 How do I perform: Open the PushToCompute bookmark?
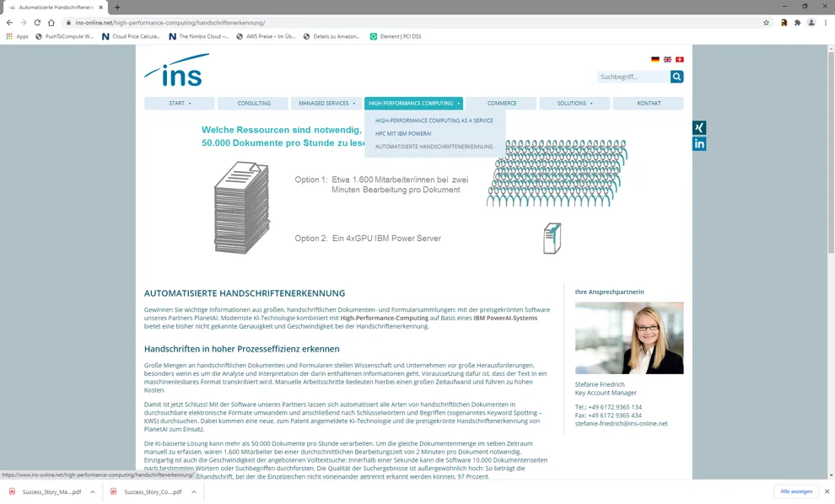point(64,37)
